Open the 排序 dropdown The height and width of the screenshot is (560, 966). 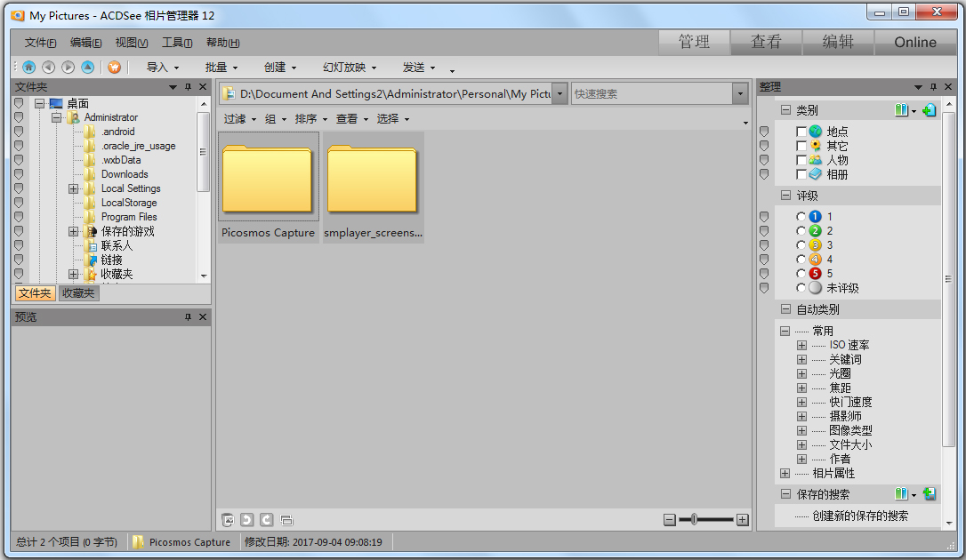(311, 119)
